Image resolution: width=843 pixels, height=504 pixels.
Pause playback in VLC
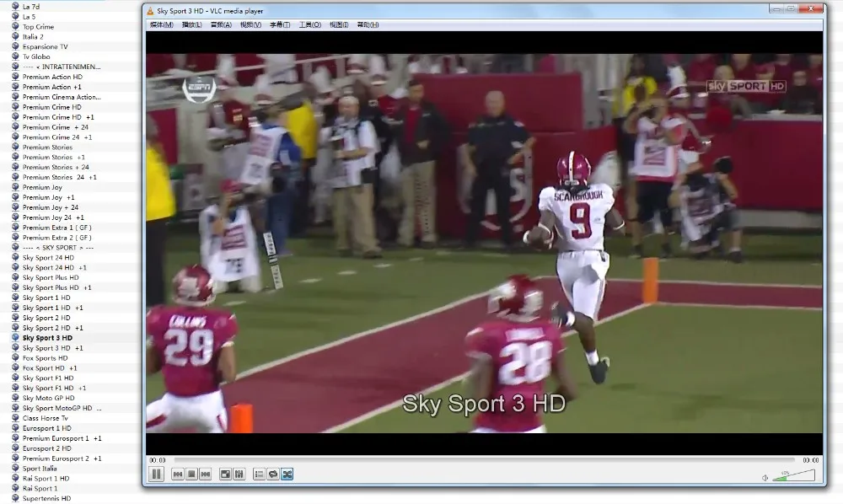[157, 474]
